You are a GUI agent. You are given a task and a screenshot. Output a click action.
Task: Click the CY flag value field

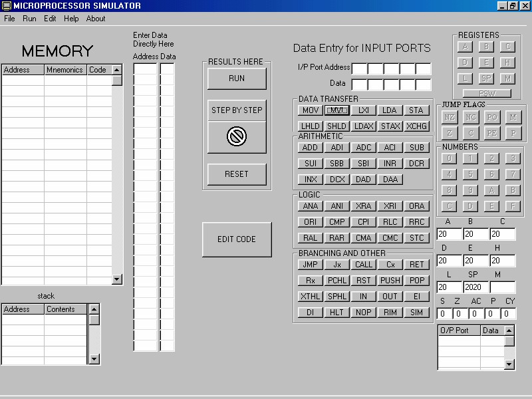coord(509,314)
